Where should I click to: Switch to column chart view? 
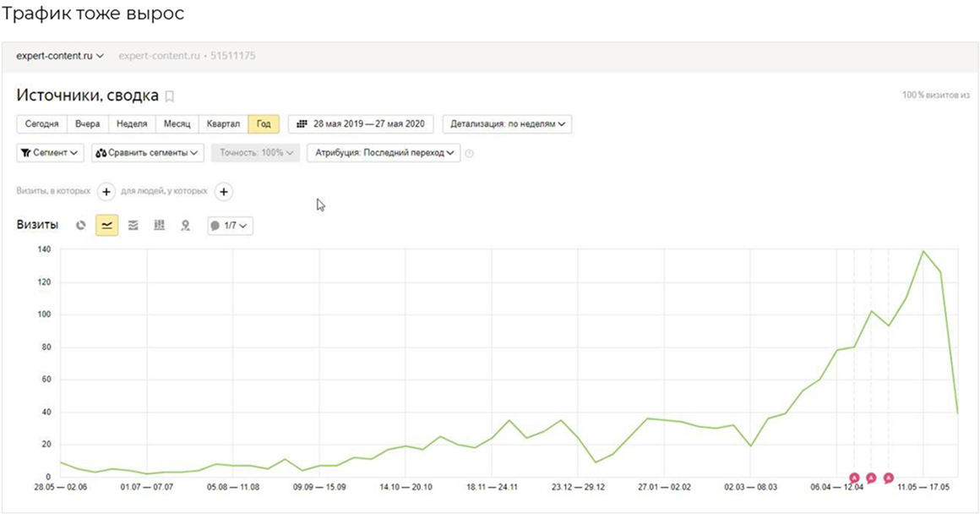[159, 226]
